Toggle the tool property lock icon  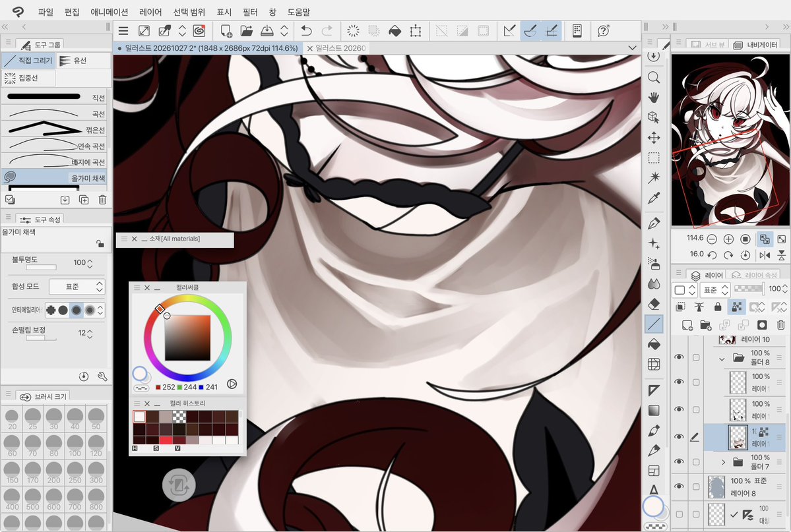(100, 243)
